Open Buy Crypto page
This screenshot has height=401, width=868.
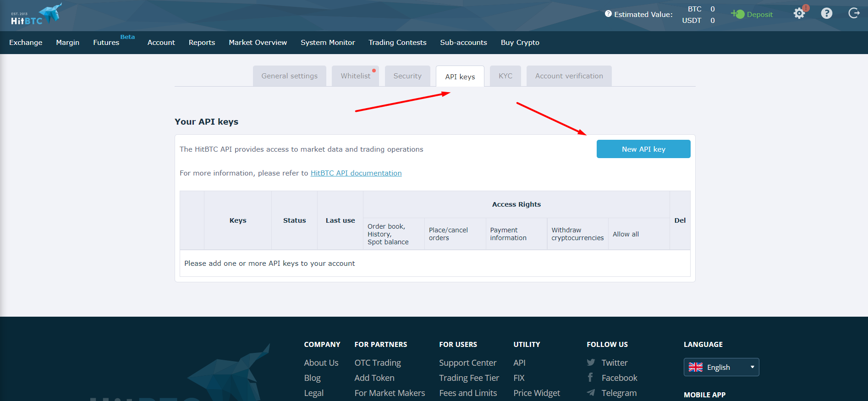[520, 42]
